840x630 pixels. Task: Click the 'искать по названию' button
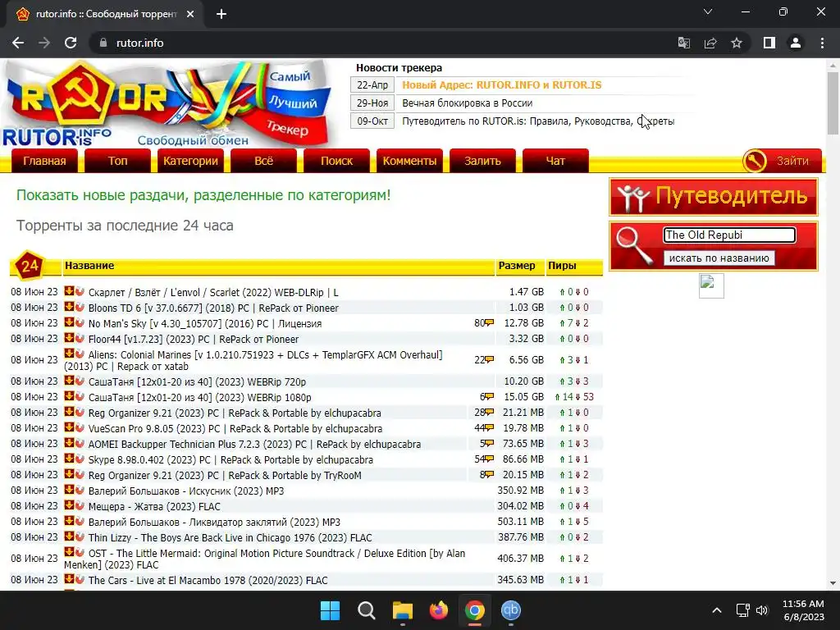[x=719, y=258]
